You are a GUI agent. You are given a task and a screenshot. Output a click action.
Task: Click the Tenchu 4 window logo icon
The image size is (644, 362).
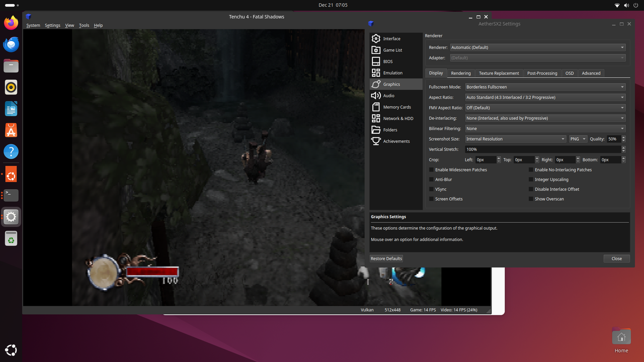pos(29,17)
